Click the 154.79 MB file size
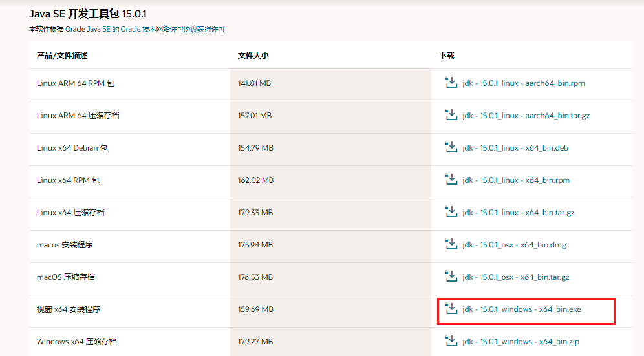The image size is (644, 356). click(x=255, y=148)
